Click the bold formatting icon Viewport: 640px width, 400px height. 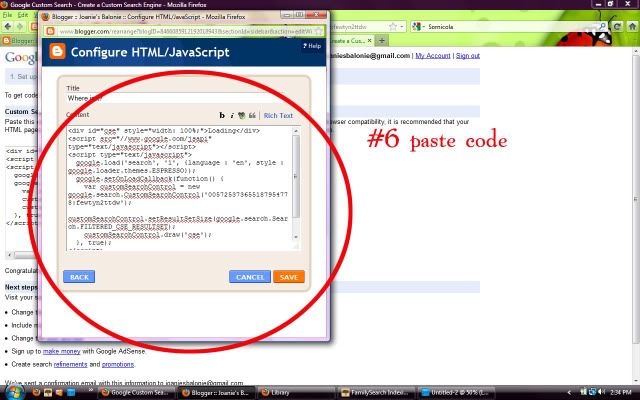coord(222,116)
